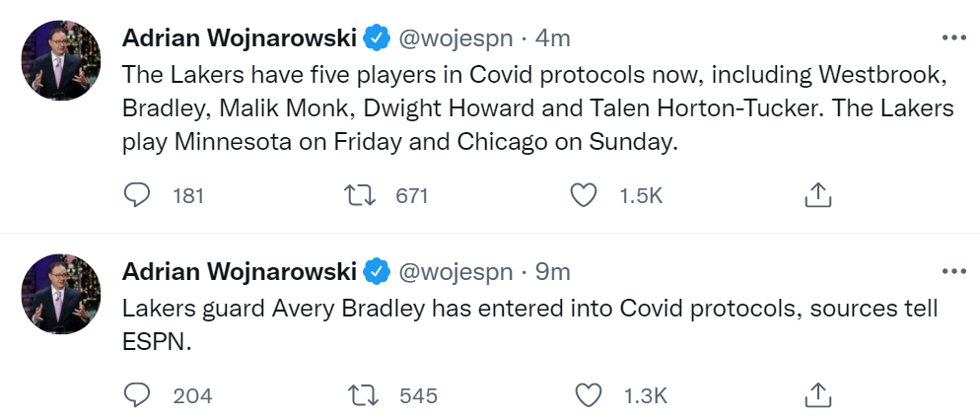Open the @wojespn handle on the second tweet
The width and height of the screenshot is (980, 420).
point(455,272)
